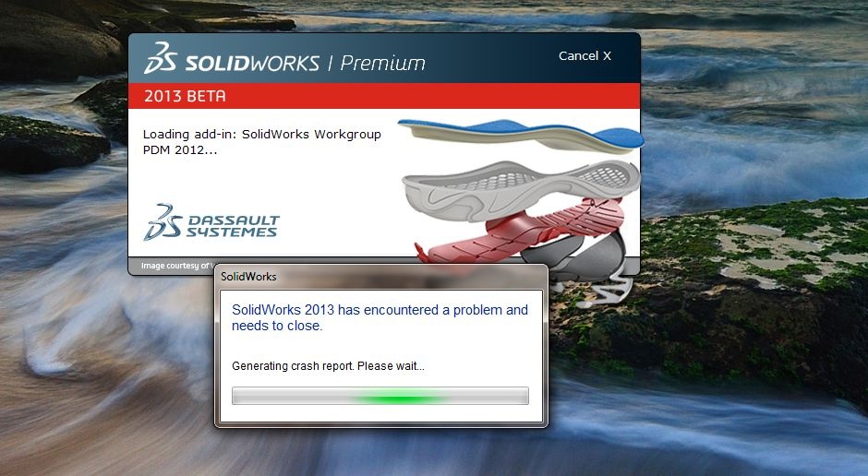Click the red 2013 BETA banner
Screen dimensions: 868x476
point(384,96)
